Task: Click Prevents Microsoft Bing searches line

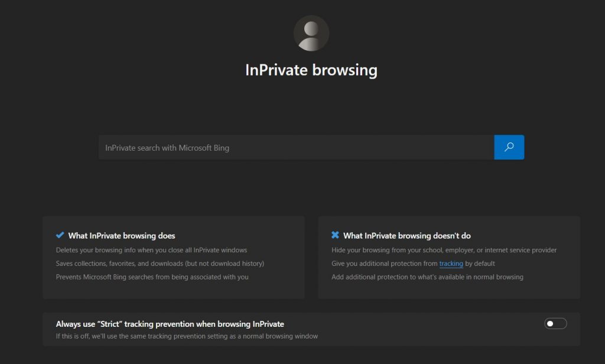Action: [x=152, y=277]
